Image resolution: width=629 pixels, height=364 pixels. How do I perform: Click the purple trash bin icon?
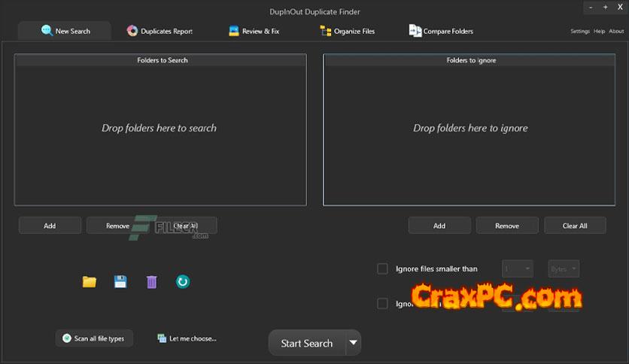click(x=151, y=282)
